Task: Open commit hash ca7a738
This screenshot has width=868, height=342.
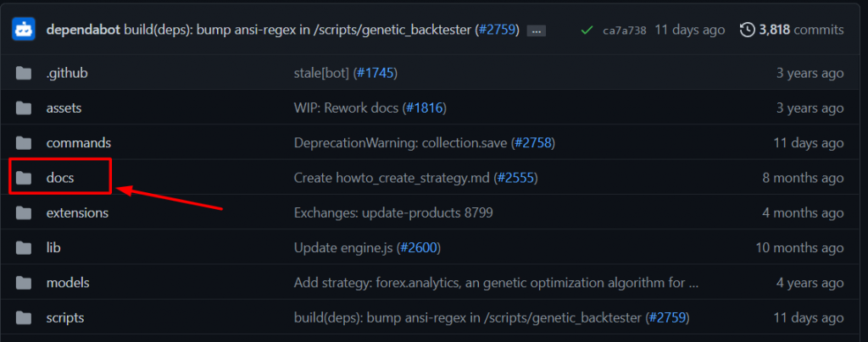Action: coord(625,30)
